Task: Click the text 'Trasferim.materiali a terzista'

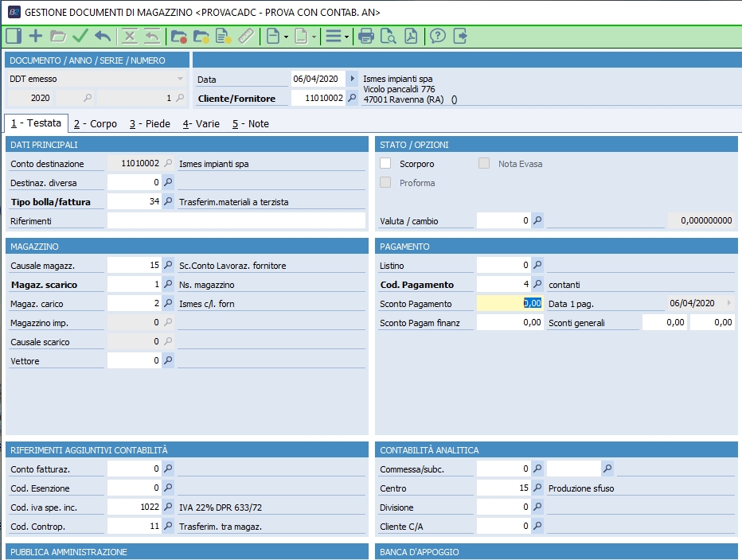Action: pos(234,202)
